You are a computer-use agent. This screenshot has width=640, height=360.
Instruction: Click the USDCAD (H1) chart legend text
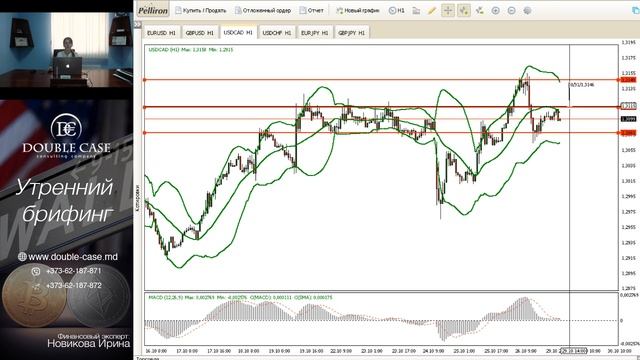(191, 49)
